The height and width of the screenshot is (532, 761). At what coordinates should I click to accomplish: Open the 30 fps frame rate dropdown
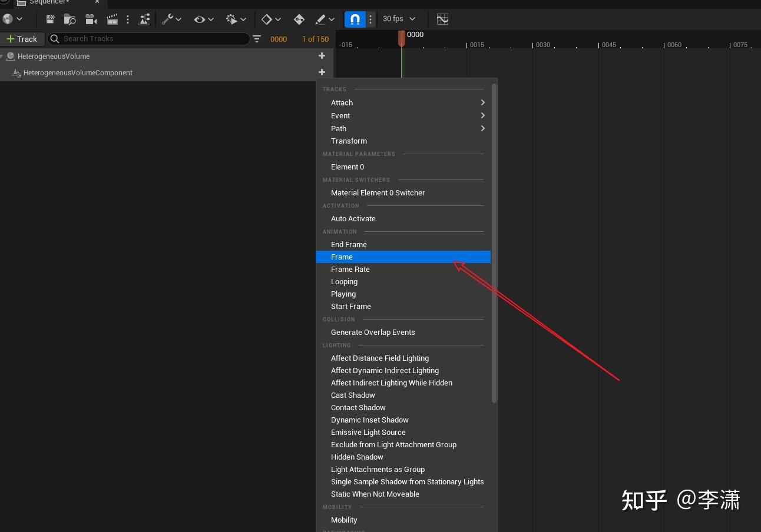point(399,19)
